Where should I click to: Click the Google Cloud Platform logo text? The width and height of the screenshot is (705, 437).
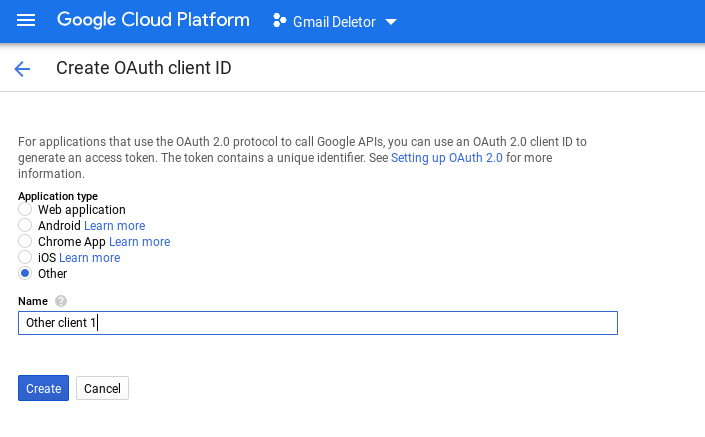tap(153, 20)
